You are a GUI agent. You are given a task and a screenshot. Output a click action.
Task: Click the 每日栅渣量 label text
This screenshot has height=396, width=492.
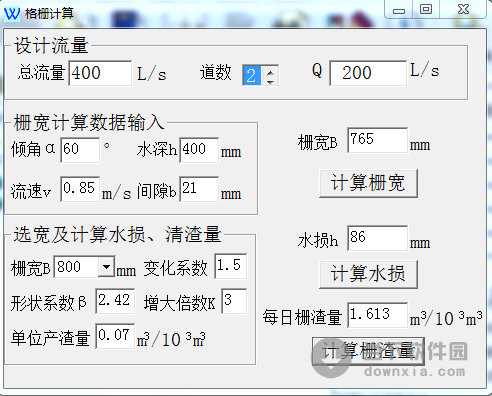coord(302,317)
